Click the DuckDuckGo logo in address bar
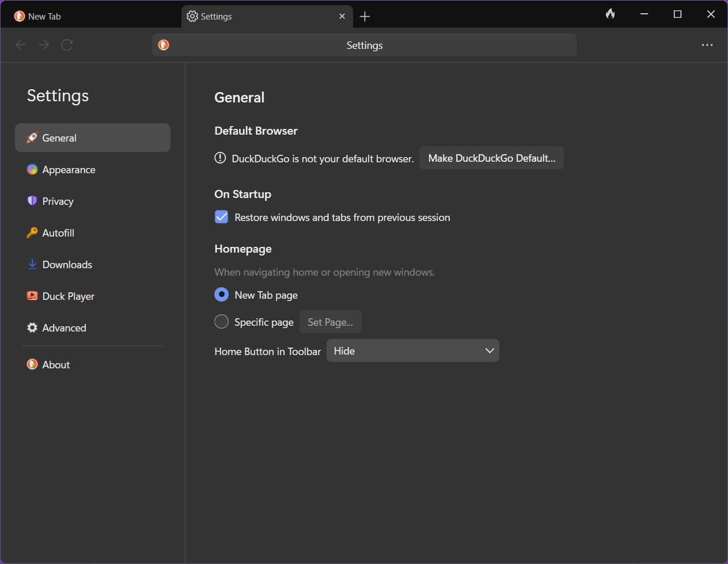Screen dimensions: 728x564 click(164, 45)
